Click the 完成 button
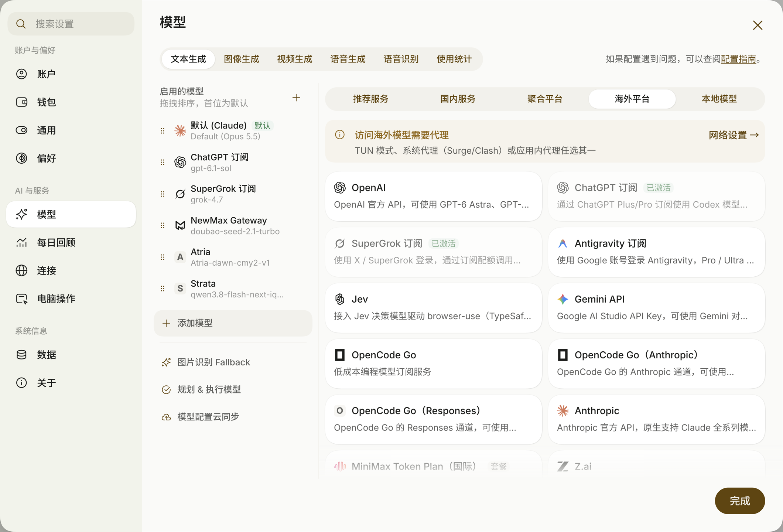Screen dimensions: 783x532 [740, 501]
